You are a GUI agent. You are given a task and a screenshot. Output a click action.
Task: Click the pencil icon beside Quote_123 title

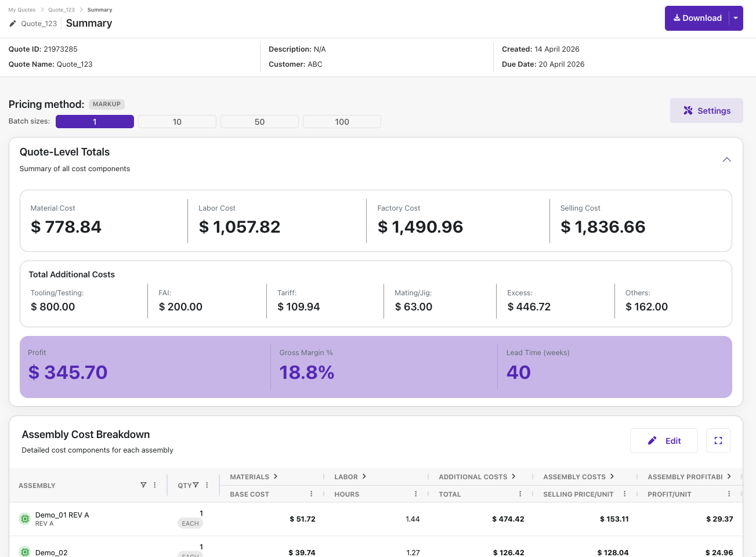pos(13,24)
